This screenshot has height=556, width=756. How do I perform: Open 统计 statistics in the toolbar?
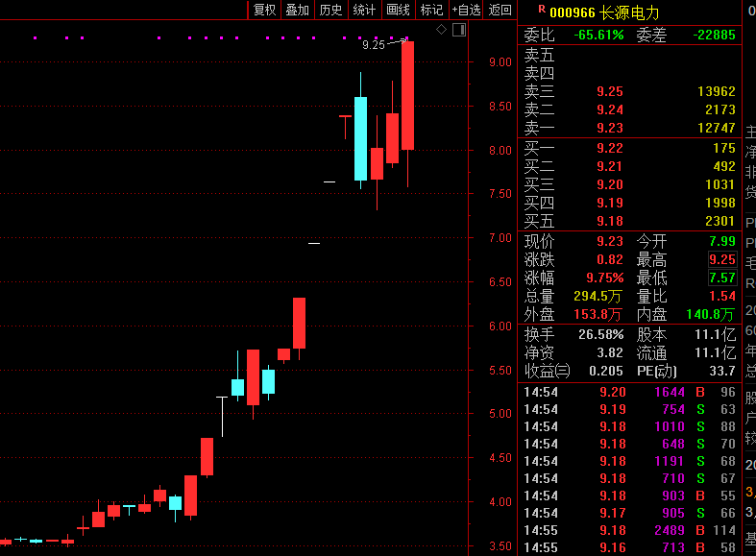pos(364,10)
